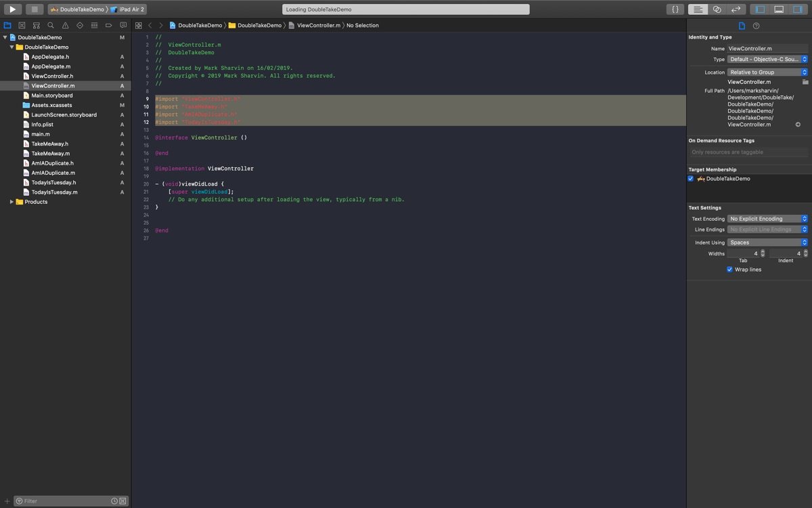Open the Issue navigator warning icon

(x=65, y=25)
